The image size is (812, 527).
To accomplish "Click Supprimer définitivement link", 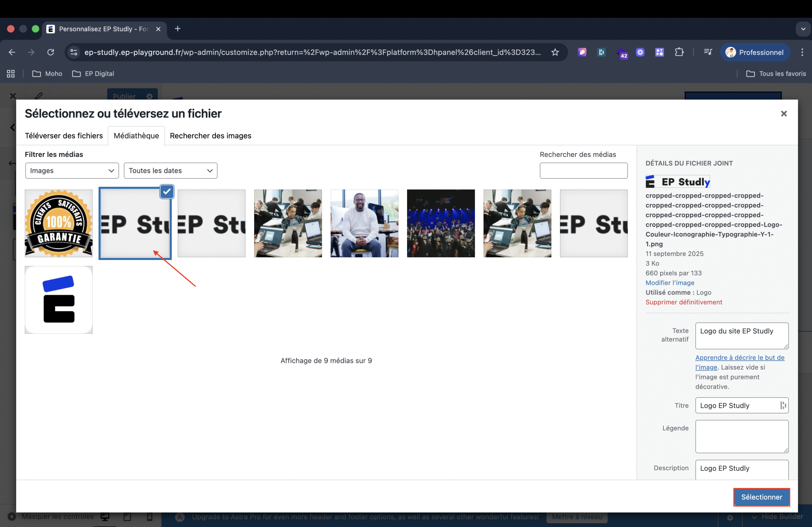I will pyautogui.click(x=683, y=302).
